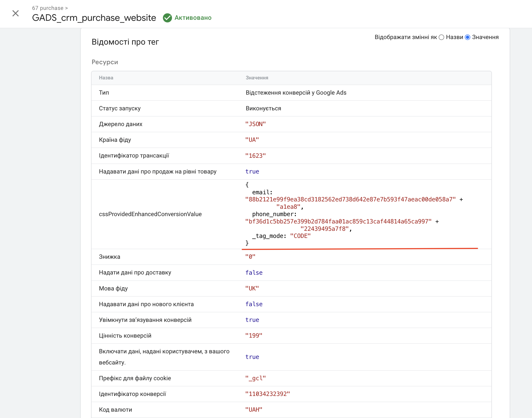Select the "11034232392" conversion ID value
Viewport: 532px width, 418px height.
(x=268, y=394)
